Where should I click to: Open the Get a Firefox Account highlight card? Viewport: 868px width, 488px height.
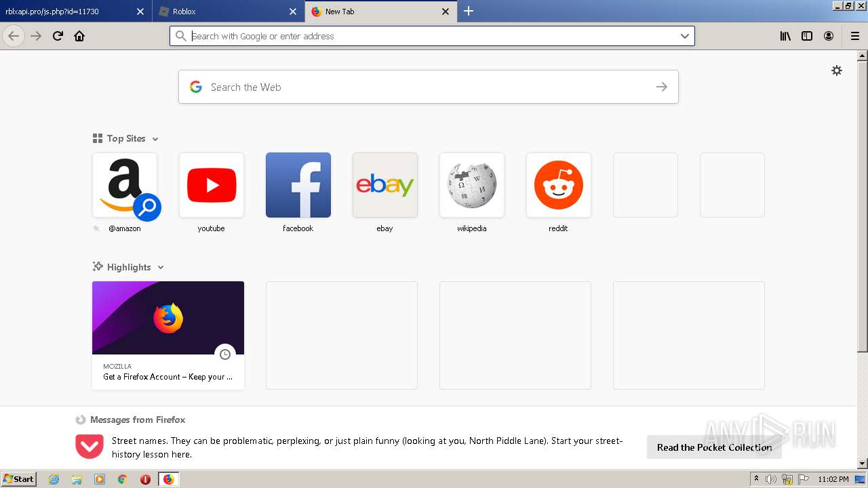pyautogui.click(x=168, y=335)
